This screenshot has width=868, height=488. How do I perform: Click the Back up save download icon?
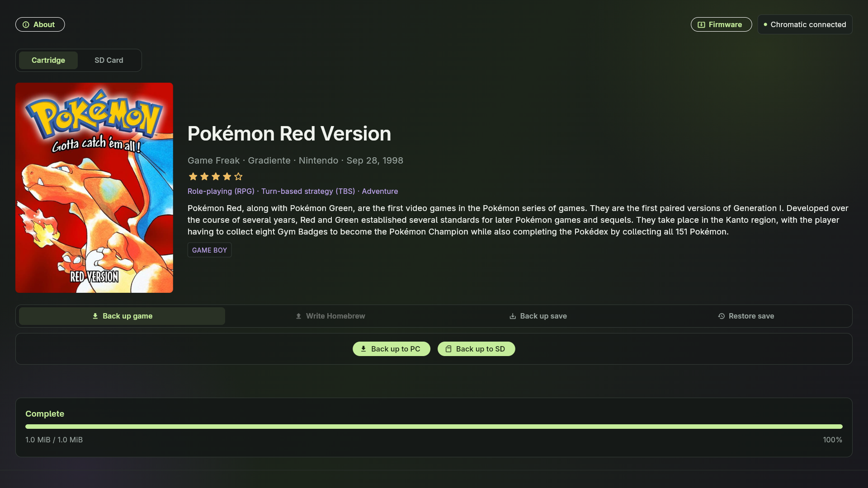[x=513, y=316]
